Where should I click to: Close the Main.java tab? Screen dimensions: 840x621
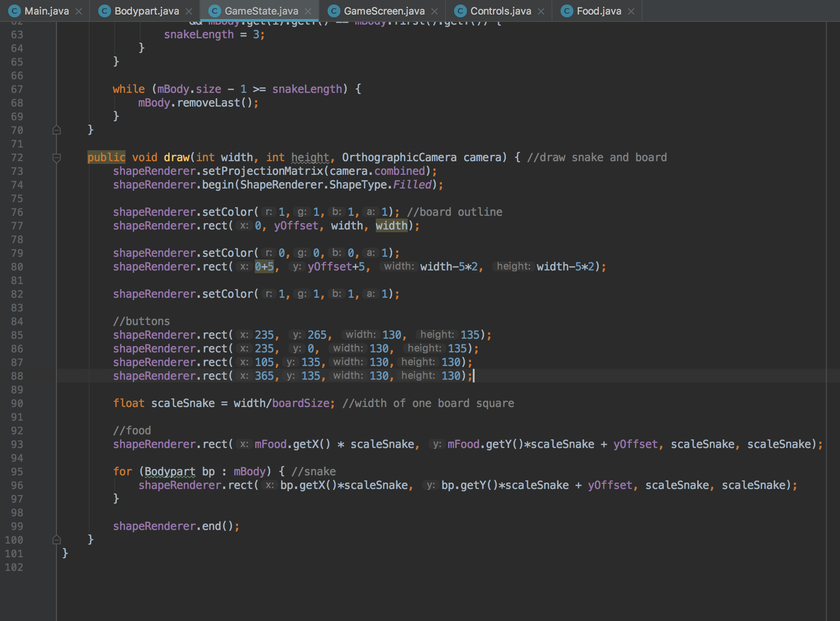79,11
